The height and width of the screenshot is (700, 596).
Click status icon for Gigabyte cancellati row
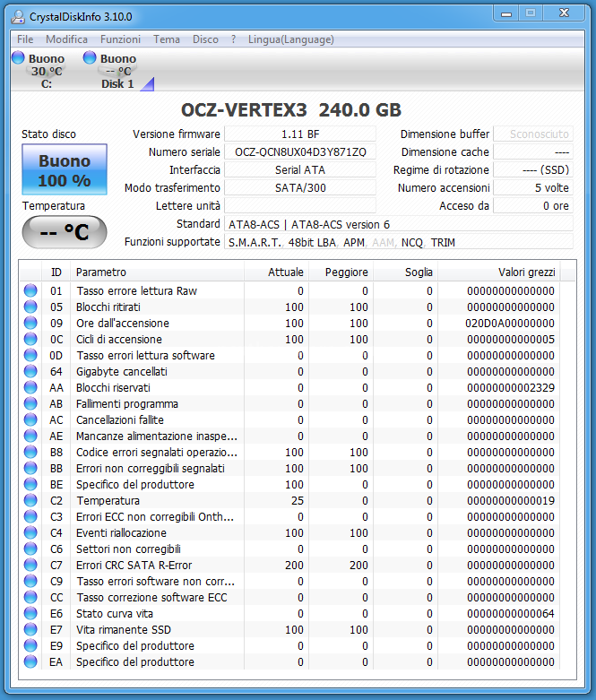coord(30,371)
